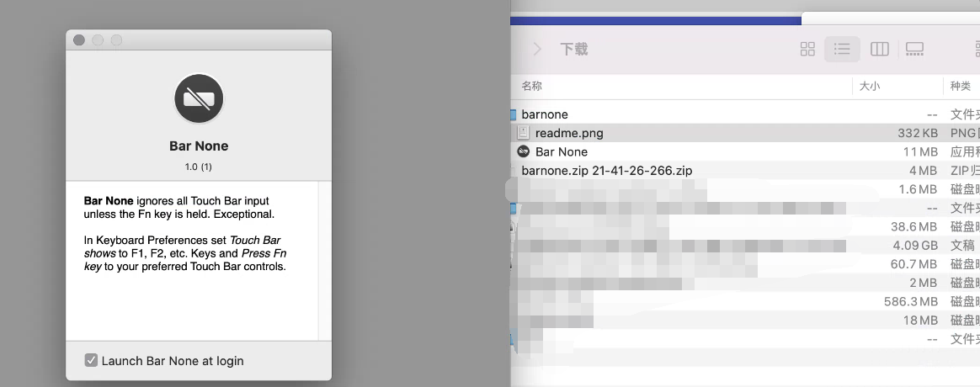Switch Finder to icon grid view
Image resolution: width=980 pixels, height=387 pixels.
[807, 49]
